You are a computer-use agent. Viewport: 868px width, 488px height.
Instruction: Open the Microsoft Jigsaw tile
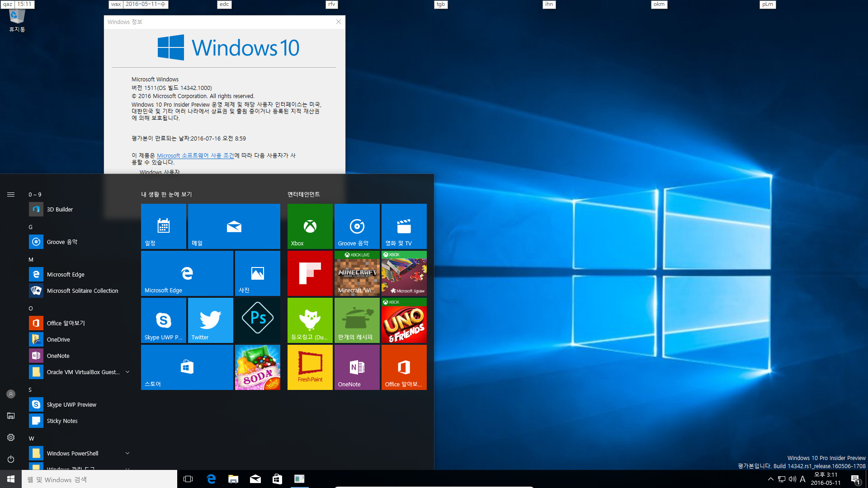coord(404,273)
